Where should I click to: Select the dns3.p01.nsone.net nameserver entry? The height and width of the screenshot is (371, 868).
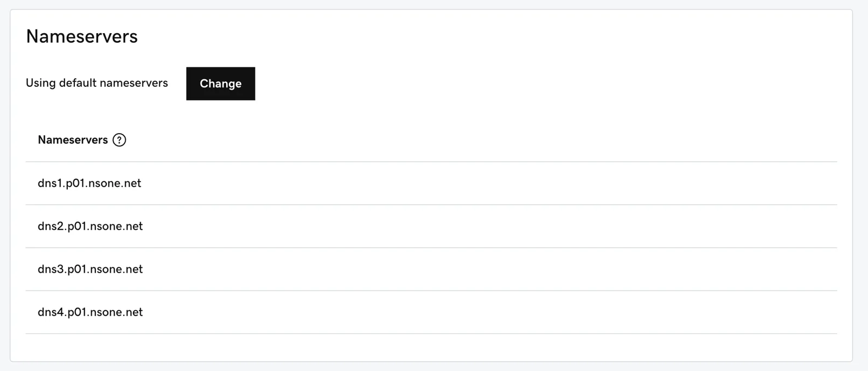pos(90,269)
